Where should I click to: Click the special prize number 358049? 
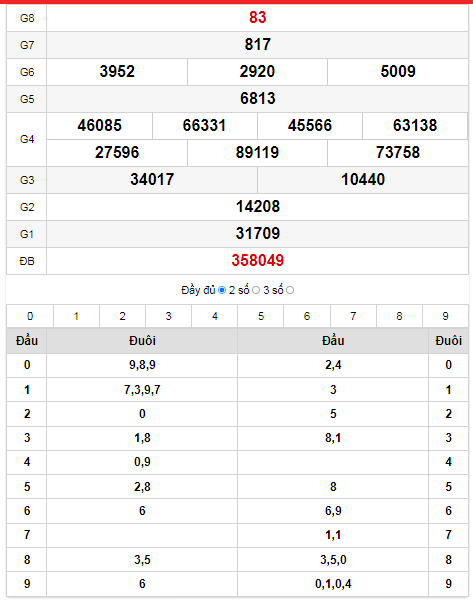pos(258,261)
